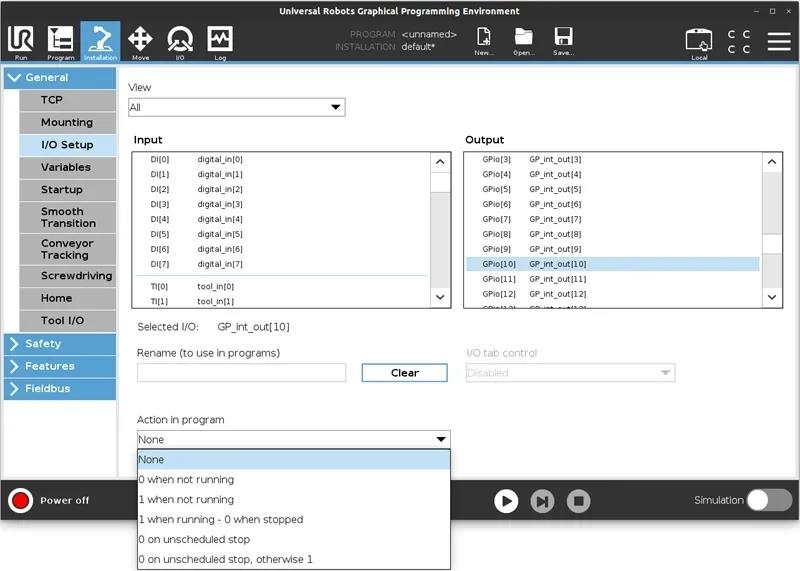Click the Save disk icon

(563, 41)
